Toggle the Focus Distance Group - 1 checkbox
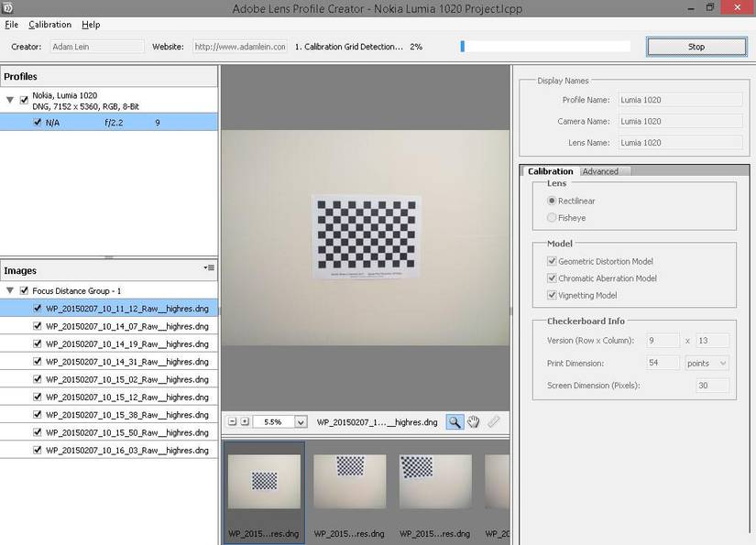This screenshot has height=545, width=756. [24, 290]
